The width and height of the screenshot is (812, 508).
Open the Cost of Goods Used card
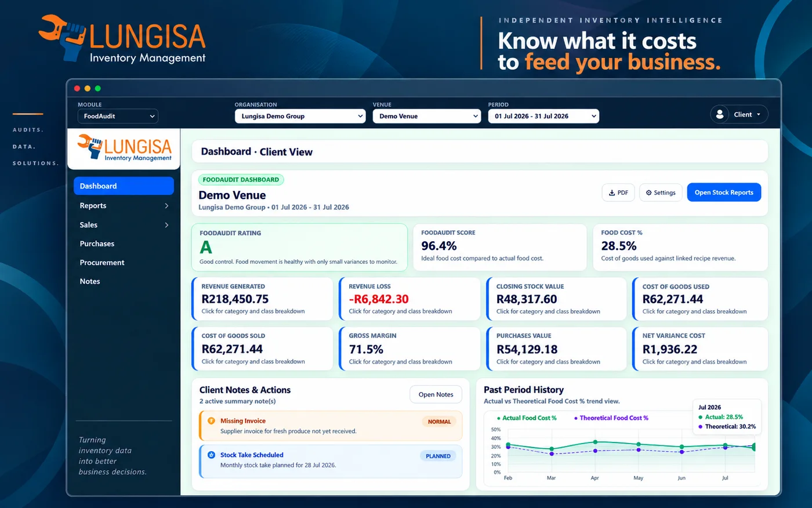[700, 299]
